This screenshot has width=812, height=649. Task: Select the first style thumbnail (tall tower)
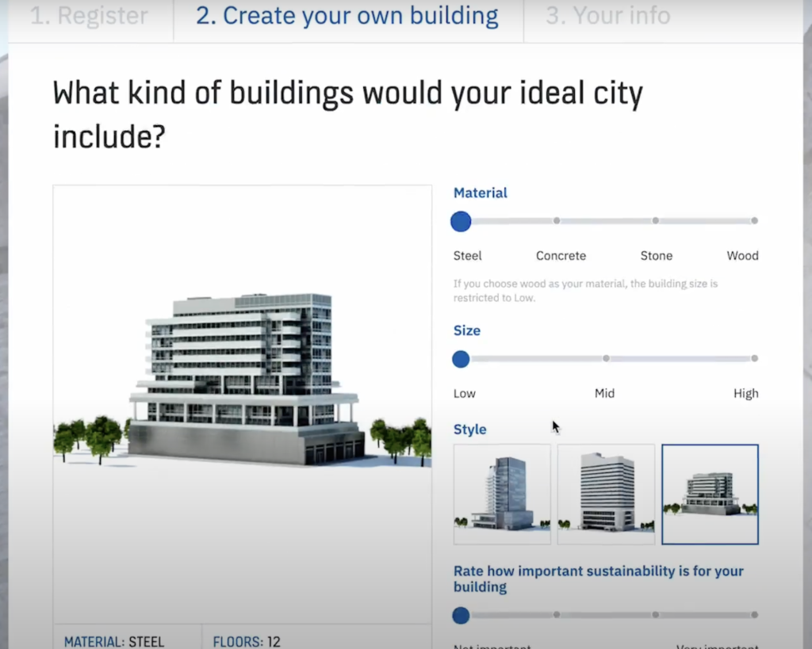tap(501, 494)
